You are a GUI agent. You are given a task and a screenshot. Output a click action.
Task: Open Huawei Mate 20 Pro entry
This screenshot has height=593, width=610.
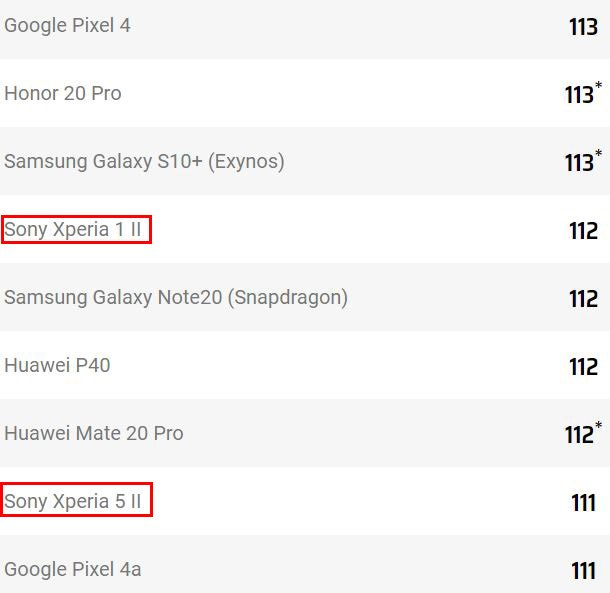94,434
